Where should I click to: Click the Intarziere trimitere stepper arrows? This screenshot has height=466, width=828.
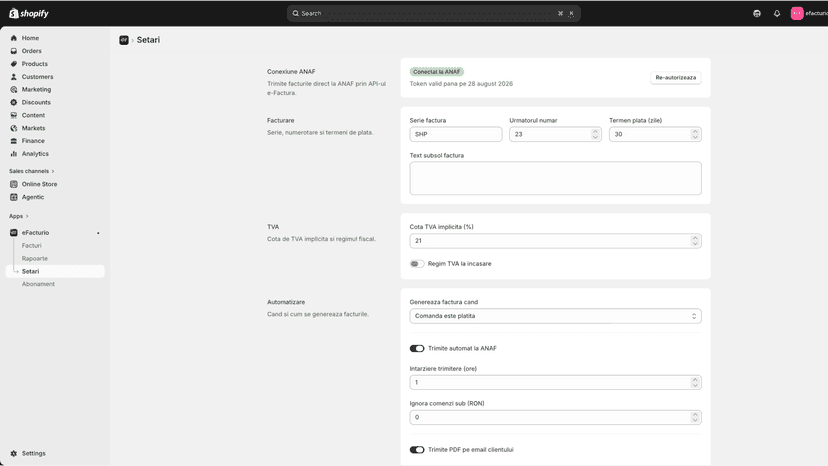(x=695, y=382)
